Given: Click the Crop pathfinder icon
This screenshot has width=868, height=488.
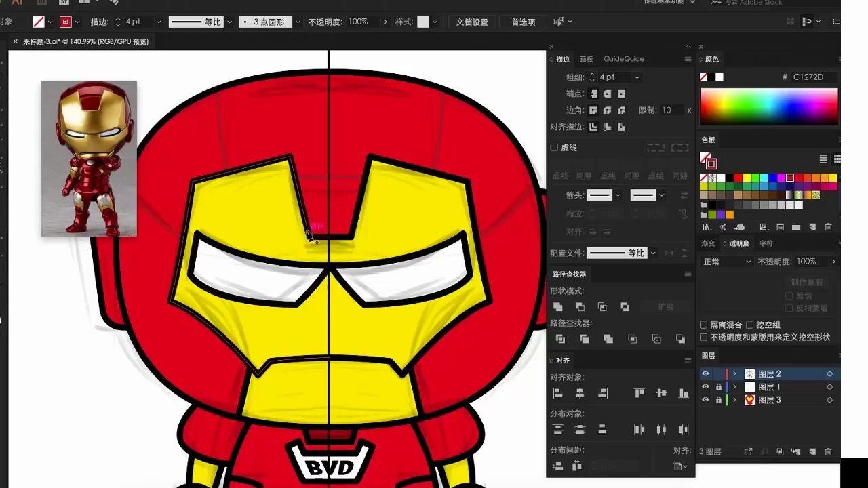Looking at the screenshot, I should click(633, 339).
